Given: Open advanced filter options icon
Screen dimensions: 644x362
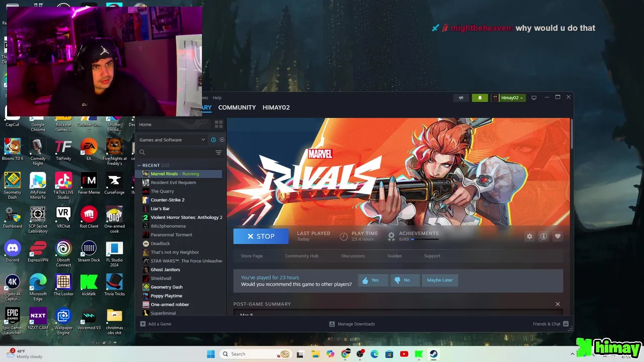Looking at the screenshot, I should point(218,152).
